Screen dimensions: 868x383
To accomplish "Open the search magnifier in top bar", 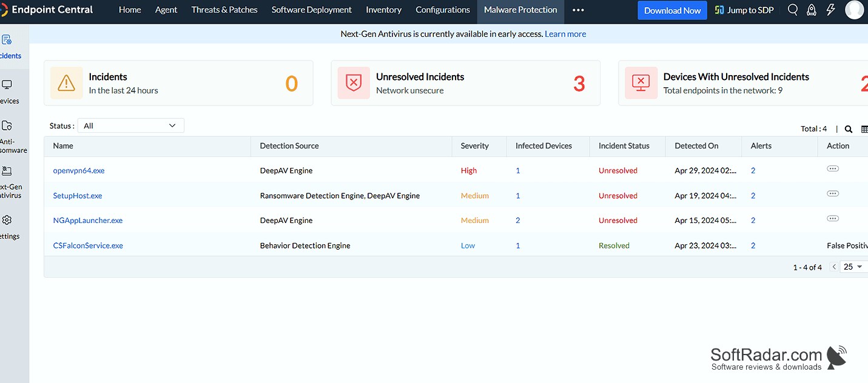I will pos(793,10).
